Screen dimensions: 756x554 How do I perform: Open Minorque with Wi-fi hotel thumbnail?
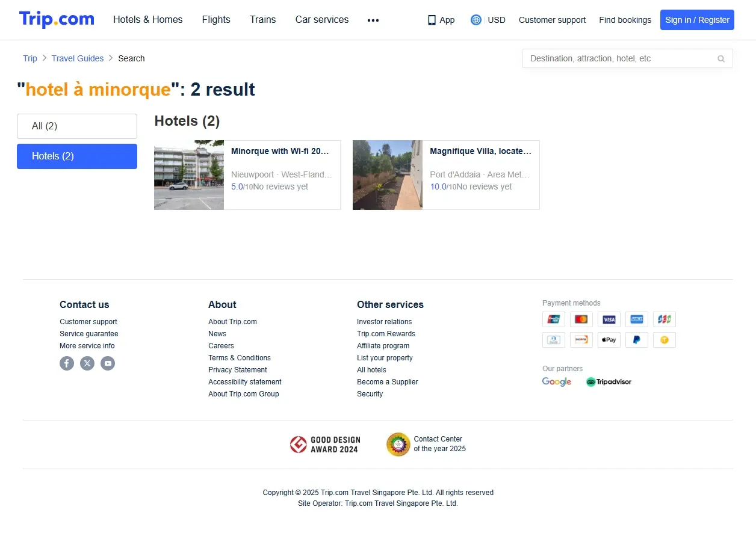tap(189, 175)
